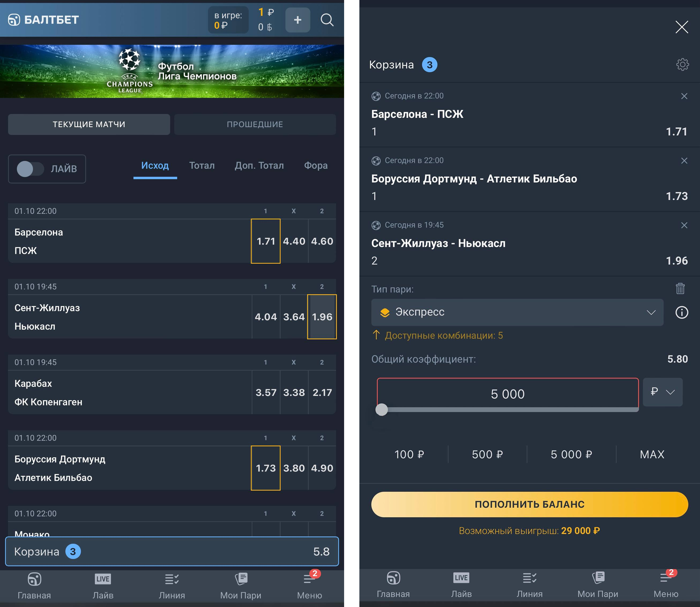Select 2.17 odds for ФК Копенгаген
The width and height of the screenshot is (700, 607).
point(322,392)
